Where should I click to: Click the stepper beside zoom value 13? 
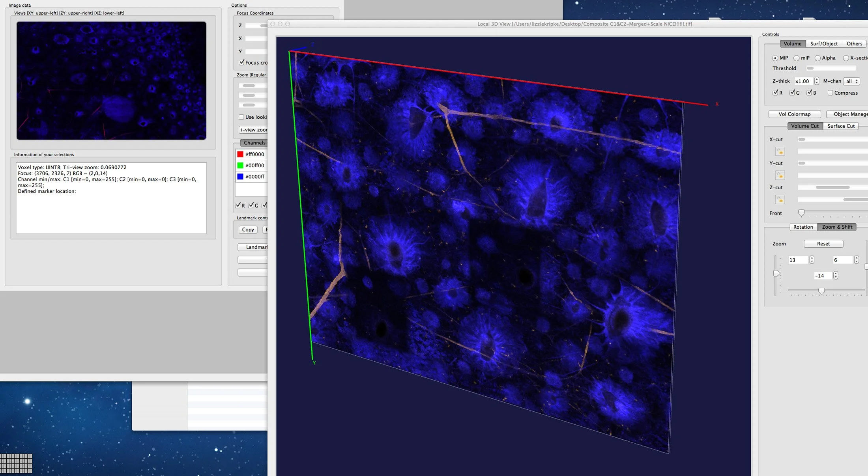812,260
